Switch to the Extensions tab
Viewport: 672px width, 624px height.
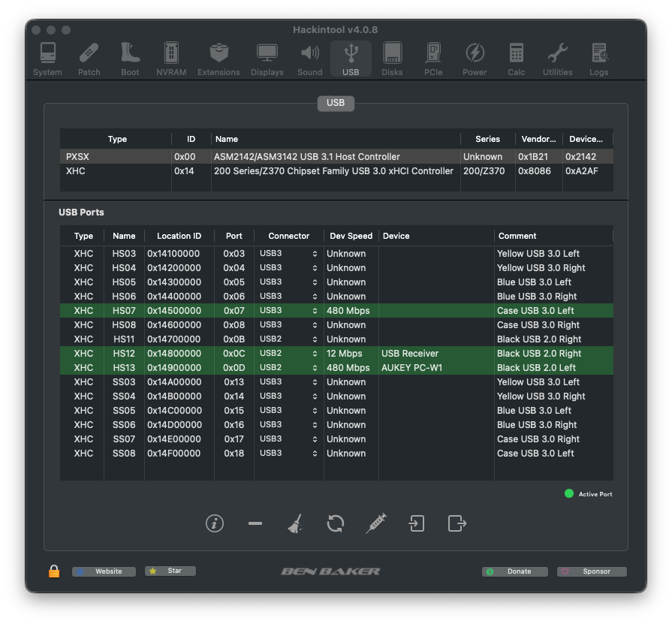[218, 59]
